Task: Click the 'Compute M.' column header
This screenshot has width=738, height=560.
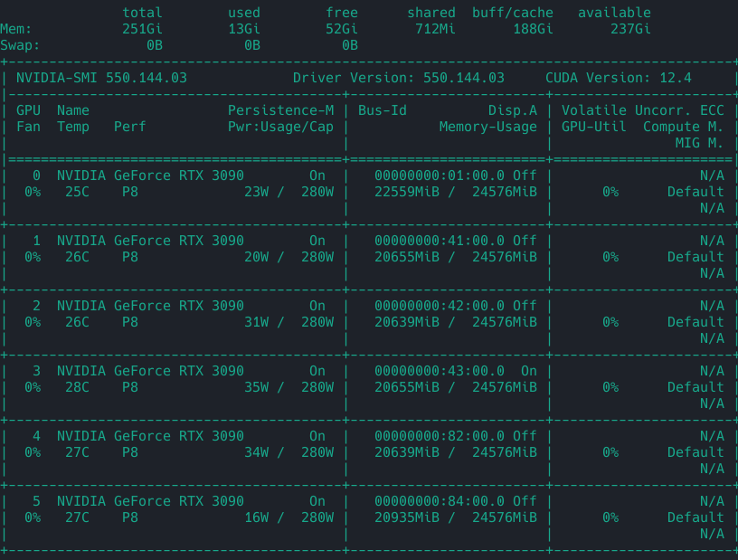Action: [684, 127]
